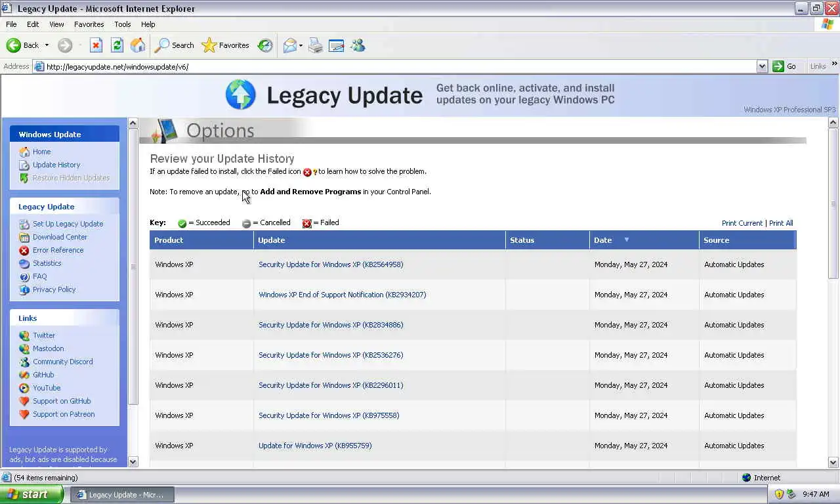Image resolution: width=840 pixels, height=504 pixels.
Task: Open Security Update KB975558 link
Action: [329, 415]
